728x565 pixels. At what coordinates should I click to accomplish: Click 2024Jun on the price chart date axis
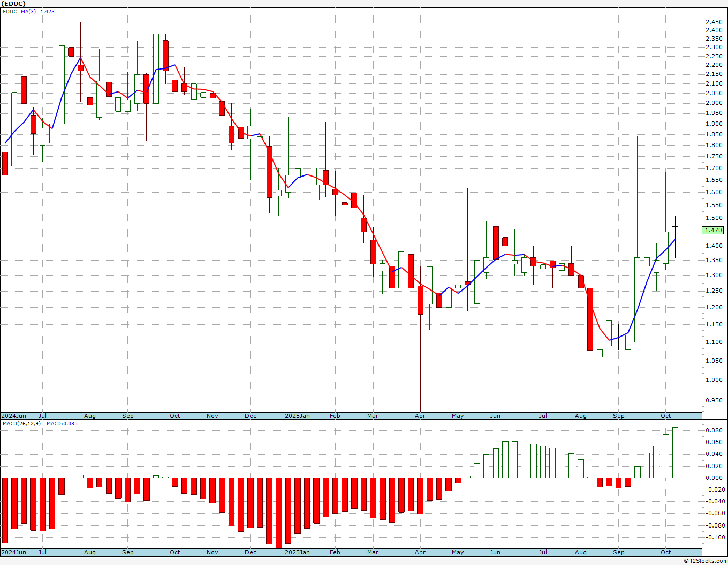13,416
